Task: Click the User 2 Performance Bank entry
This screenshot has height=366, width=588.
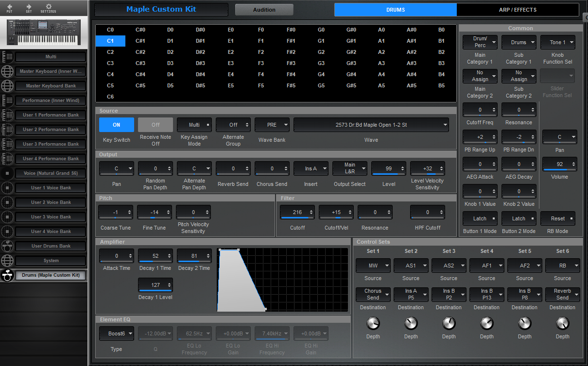Action: click(x=50, y=129)
